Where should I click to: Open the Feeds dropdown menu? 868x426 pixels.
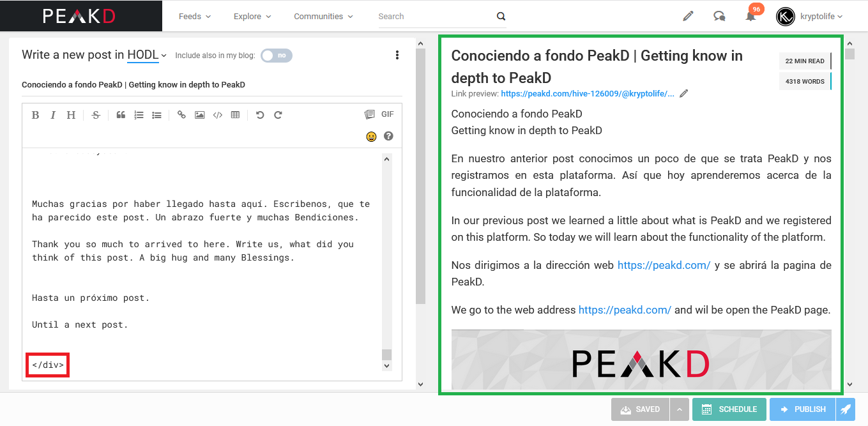tap(195, 17)
